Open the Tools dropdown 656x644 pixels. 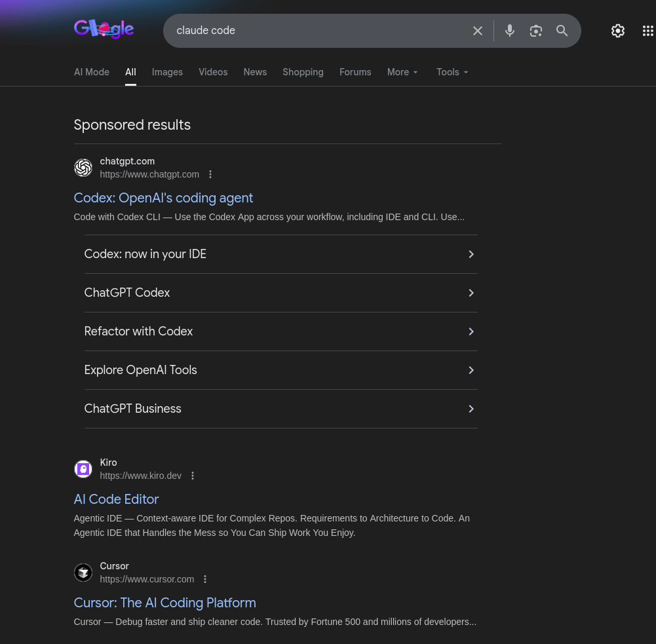tap(452, 72)
